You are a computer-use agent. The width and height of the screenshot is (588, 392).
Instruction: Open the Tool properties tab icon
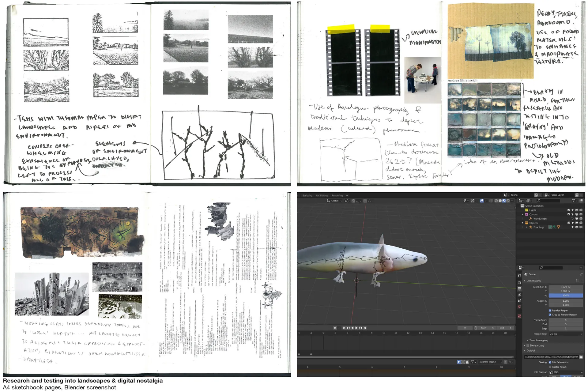click(x=519, y=275)
